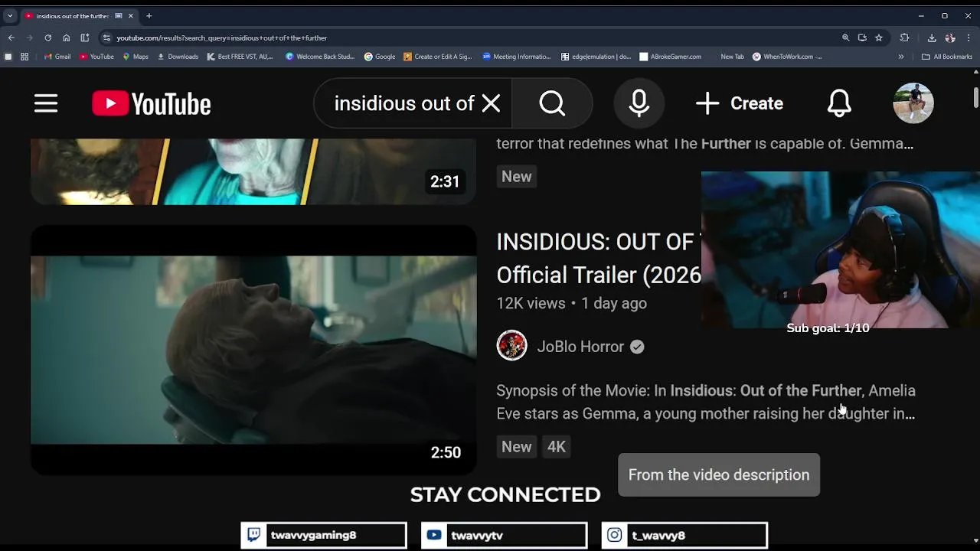Close the insidious YouTube tab
Viewport: 980px width, 551px height.
pos(131,15)
